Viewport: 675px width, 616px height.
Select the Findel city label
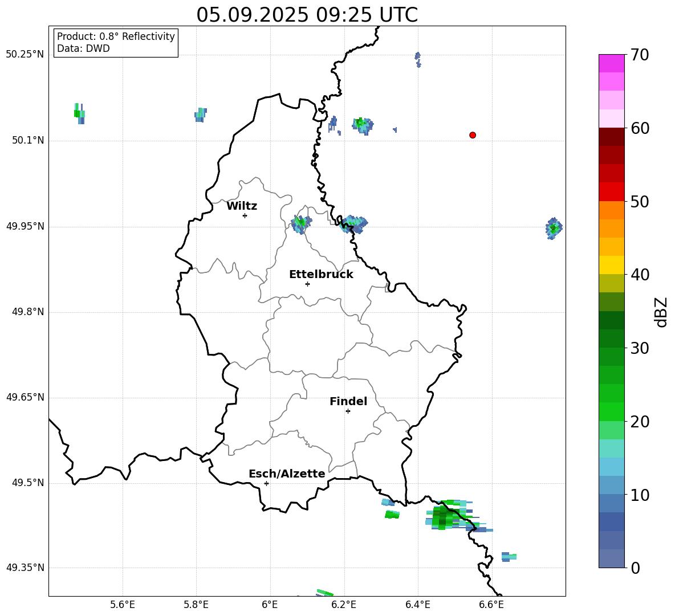point(348,402)
